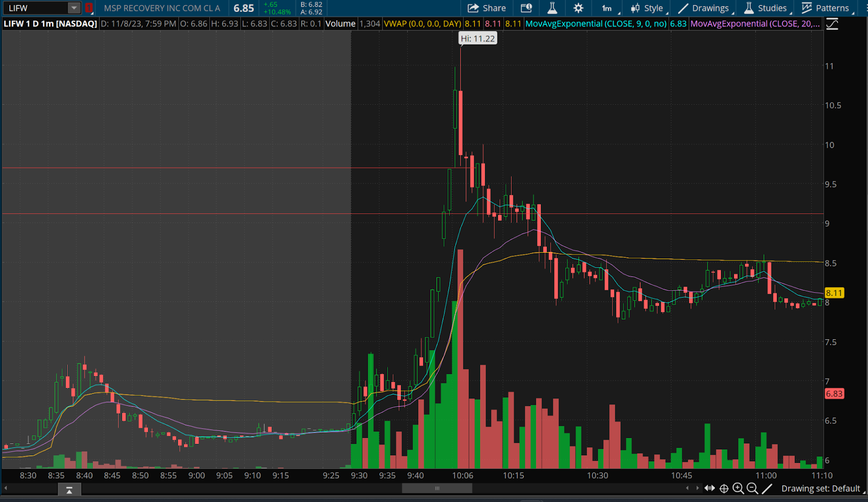Click the 6.85 last price in top bar

[244, 8]
